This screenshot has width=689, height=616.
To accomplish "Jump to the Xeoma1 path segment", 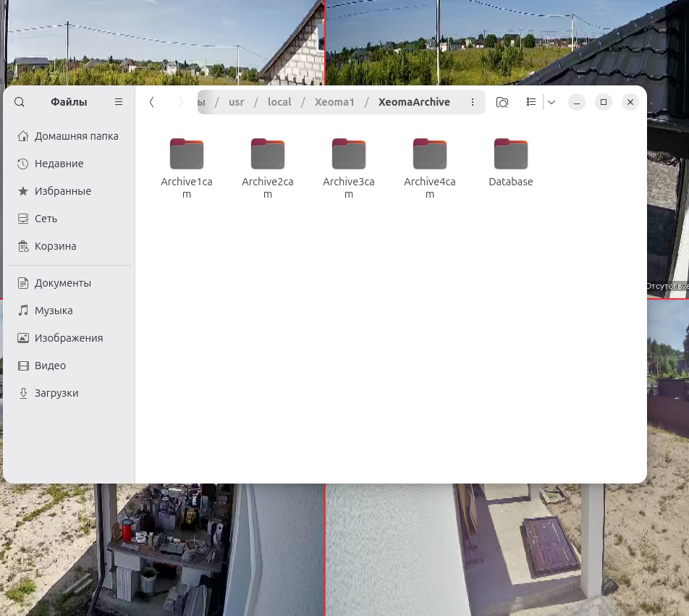I will [x=334, y=102].
